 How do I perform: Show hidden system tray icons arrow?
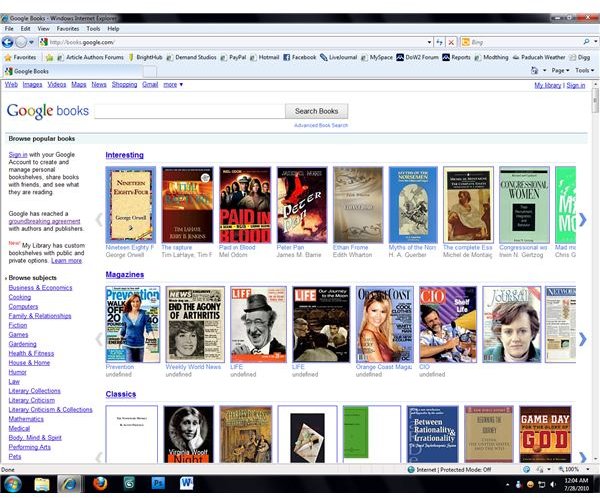pyautogui.click(x=507, y=485)
